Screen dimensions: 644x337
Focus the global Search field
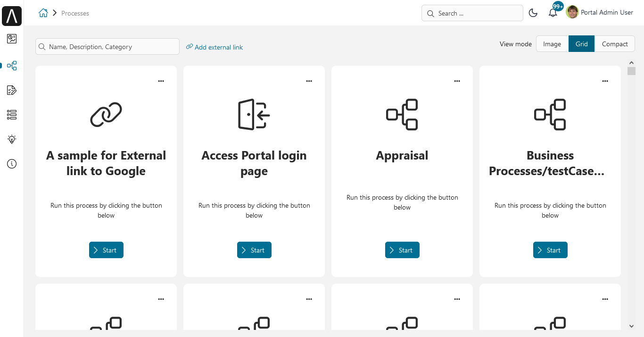[x=472, y=13]
